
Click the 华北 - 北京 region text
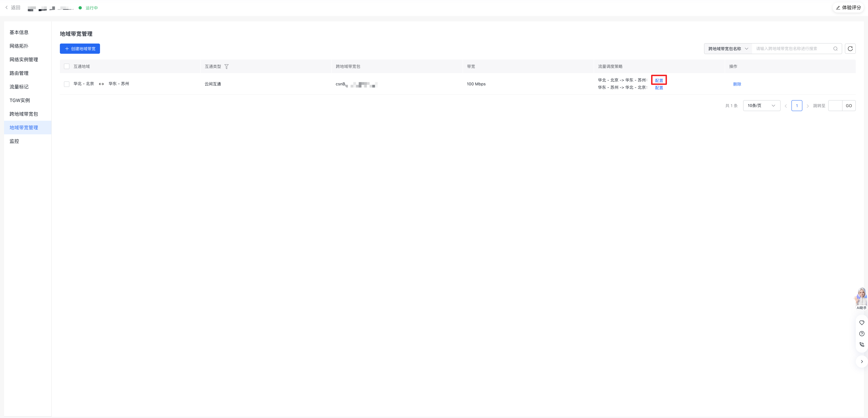84,83
